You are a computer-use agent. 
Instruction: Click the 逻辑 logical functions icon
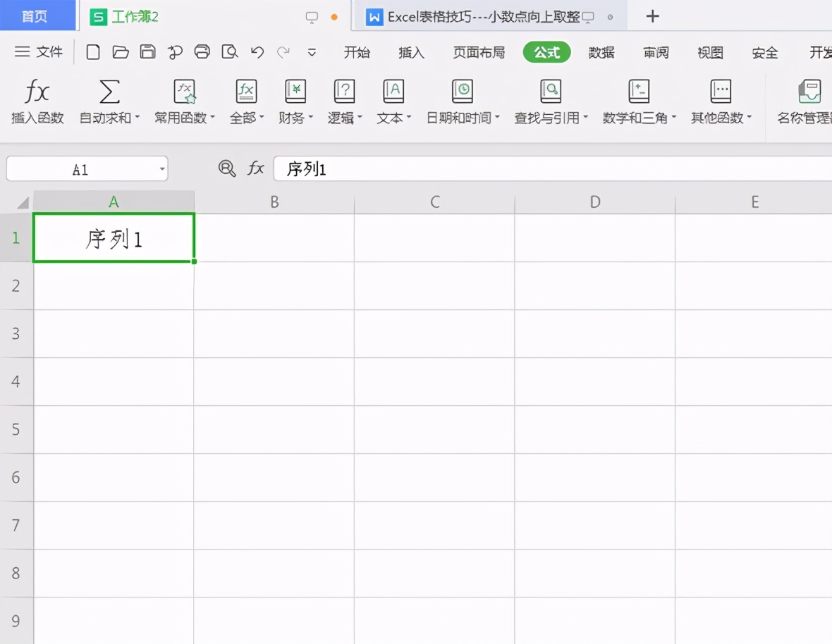(x=344, y=91)
